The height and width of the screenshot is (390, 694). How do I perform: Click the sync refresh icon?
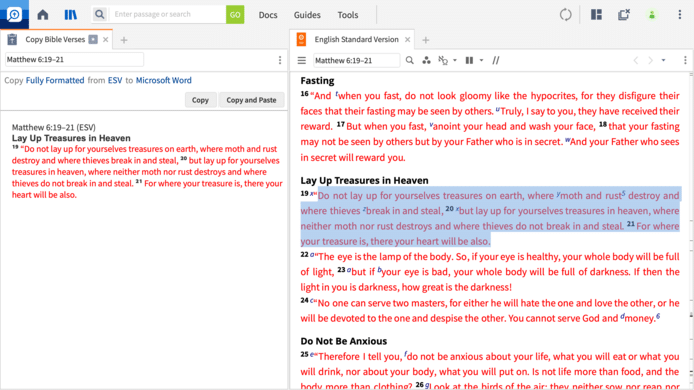click(x=565, y=15)
